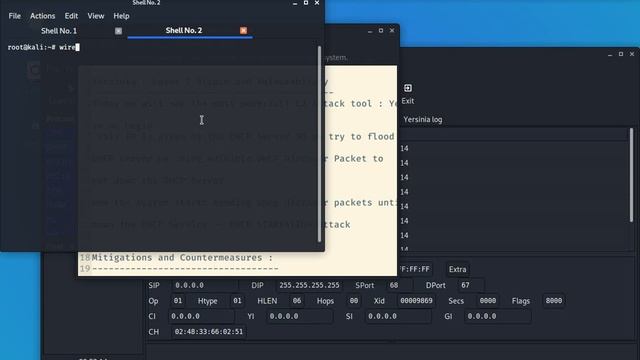Maximize the terminal window
Image resolution: width=640 pixels, height=360 pixels.
[306, 3]
